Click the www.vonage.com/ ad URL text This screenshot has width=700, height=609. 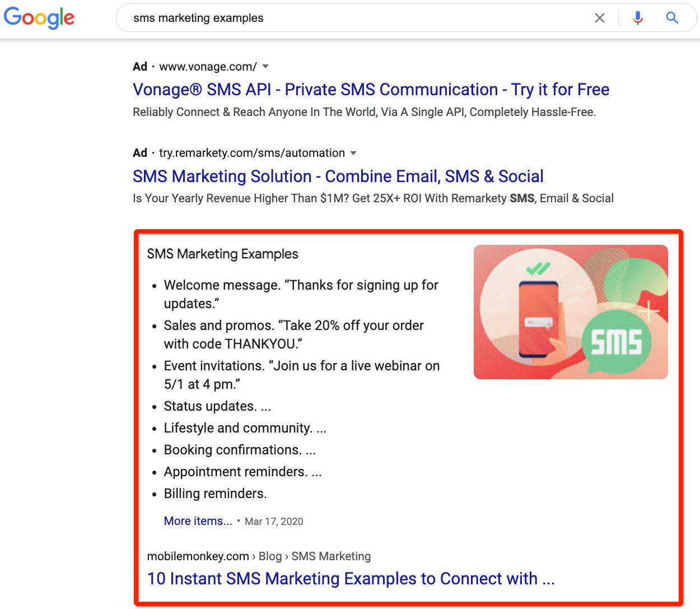tap(208, 67)
